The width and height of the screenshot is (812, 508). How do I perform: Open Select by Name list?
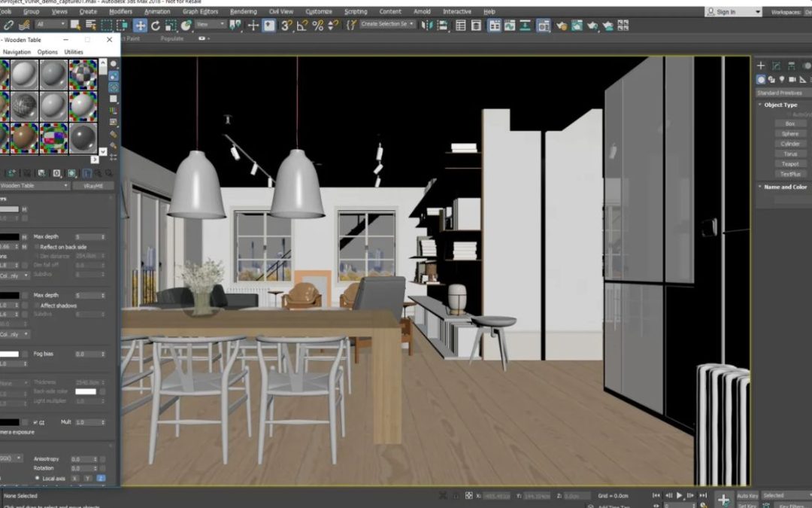[91, 25]
